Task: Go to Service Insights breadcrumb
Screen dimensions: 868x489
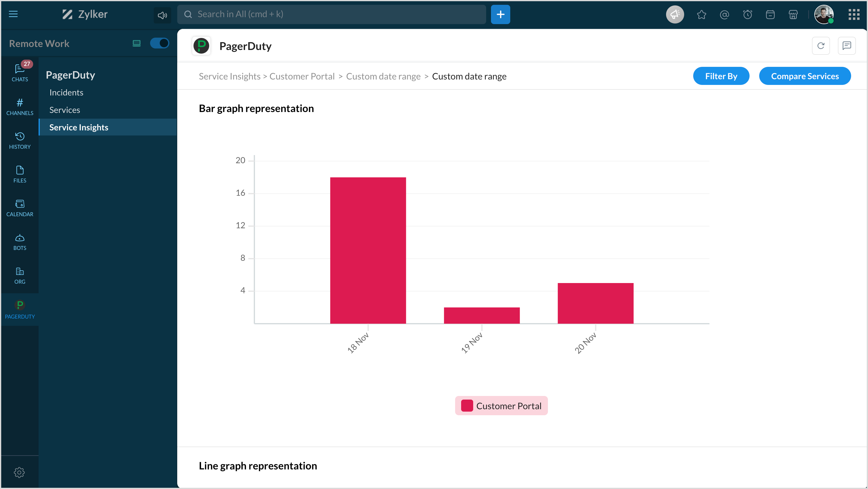Action: click(x=229, y=76)
